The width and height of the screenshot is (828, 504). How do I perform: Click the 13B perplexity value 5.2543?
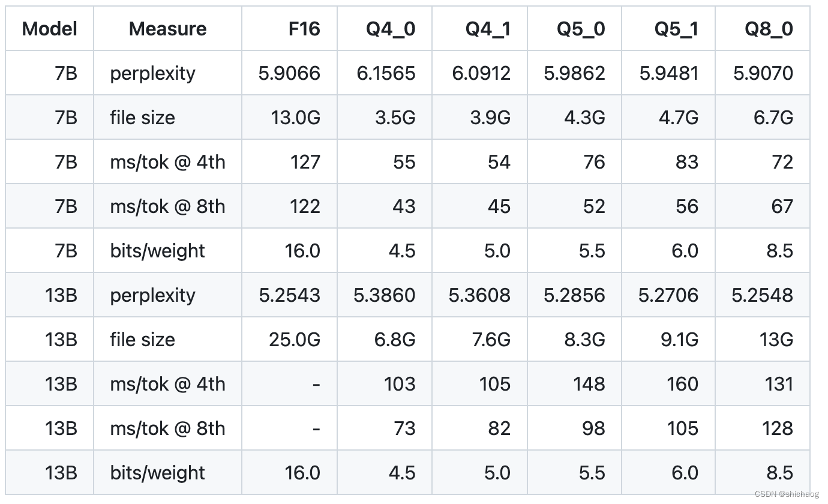point(289,295)
